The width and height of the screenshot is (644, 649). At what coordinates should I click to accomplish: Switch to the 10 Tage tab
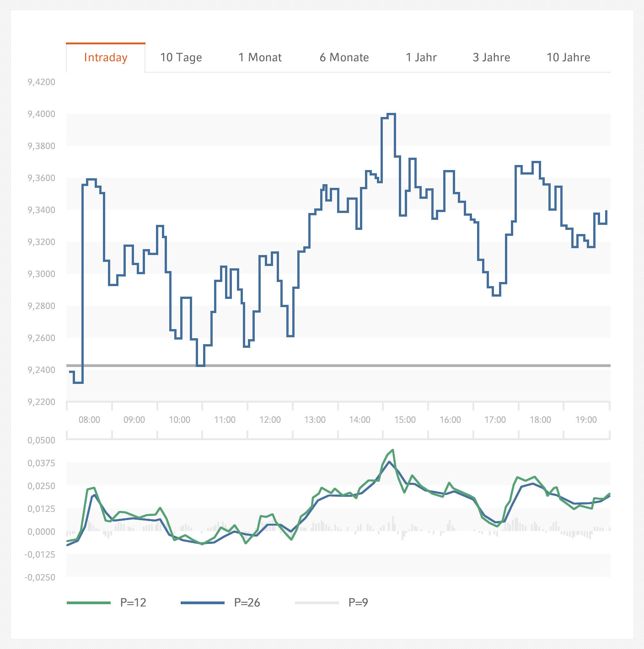[181, 58]
